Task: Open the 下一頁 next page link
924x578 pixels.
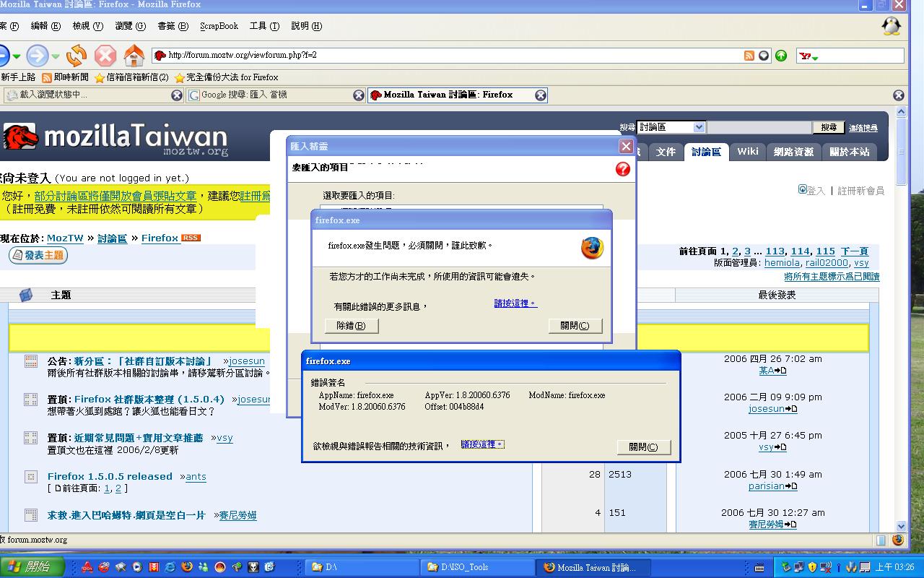Action: (x=855, y=251)
